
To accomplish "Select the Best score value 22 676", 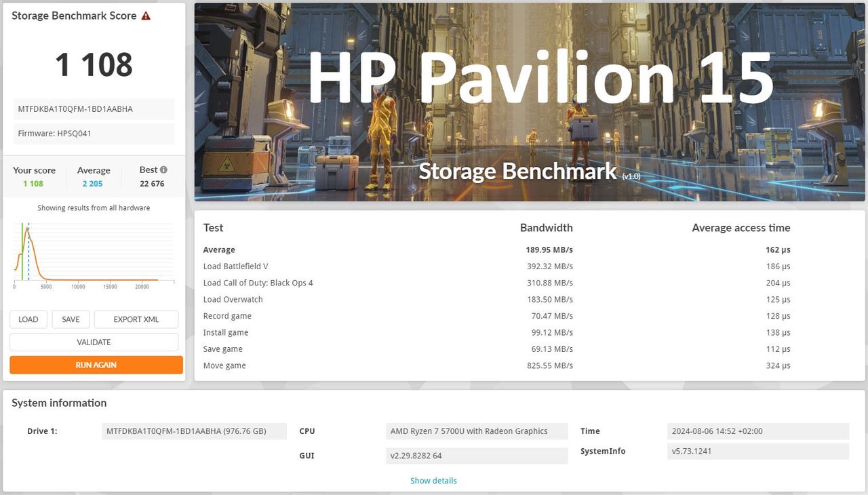I will (152, 184).
